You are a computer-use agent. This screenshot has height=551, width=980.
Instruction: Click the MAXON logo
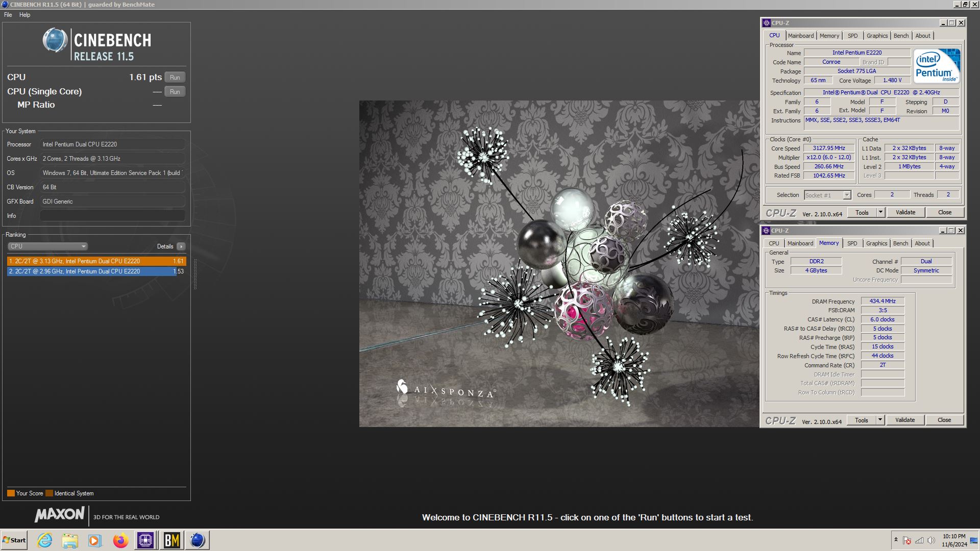pyautogui.click(x=59, y=514)
